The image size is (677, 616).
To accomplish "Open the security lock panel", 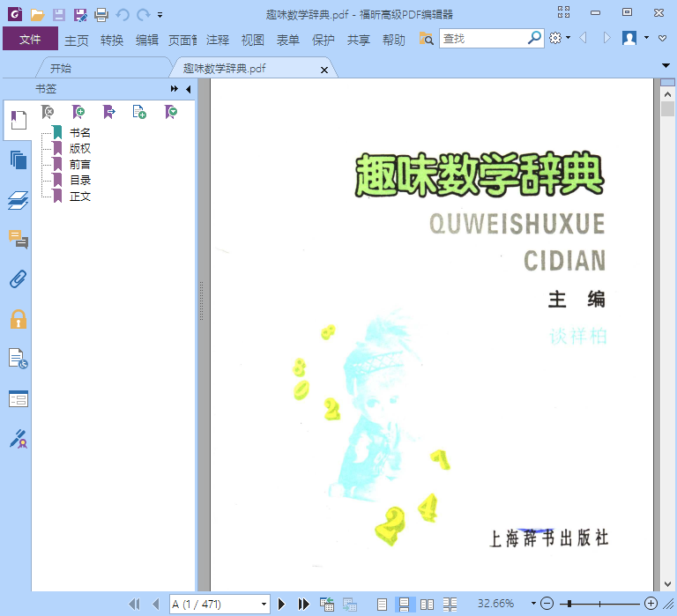I will click(19, 319).
